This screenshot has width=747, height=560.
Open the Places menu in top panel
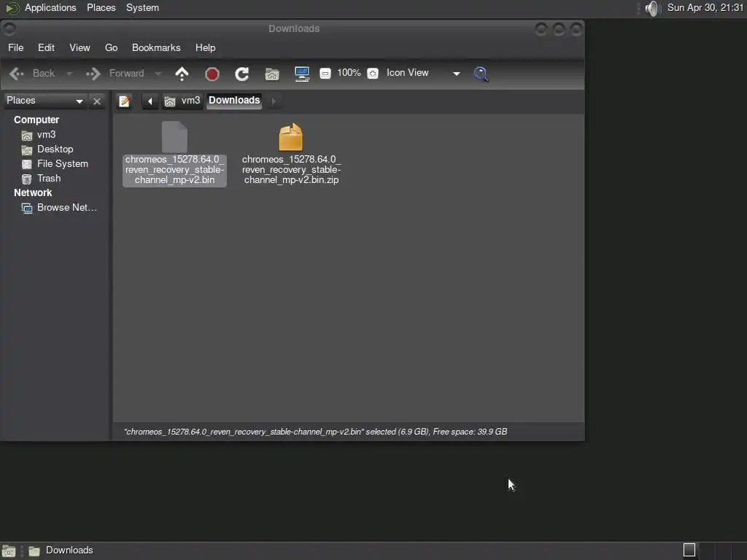click(101, 7)
